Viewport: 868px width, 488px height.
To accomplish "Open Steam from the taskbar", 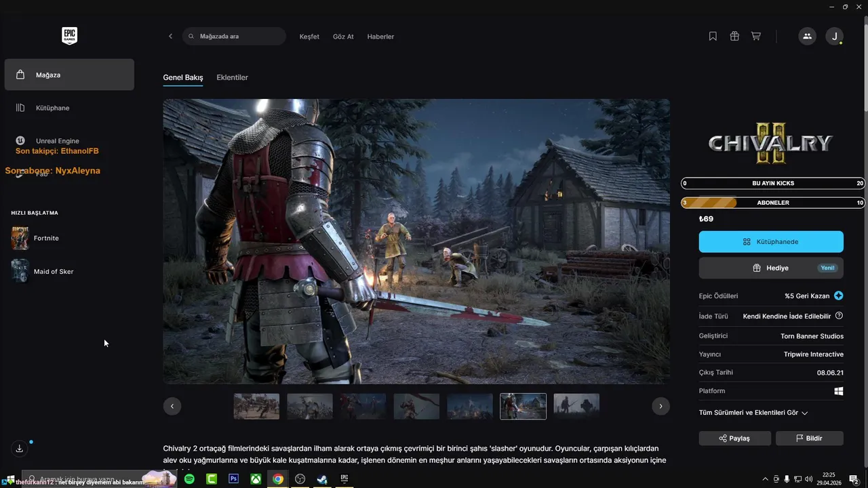I will [322, 479].
